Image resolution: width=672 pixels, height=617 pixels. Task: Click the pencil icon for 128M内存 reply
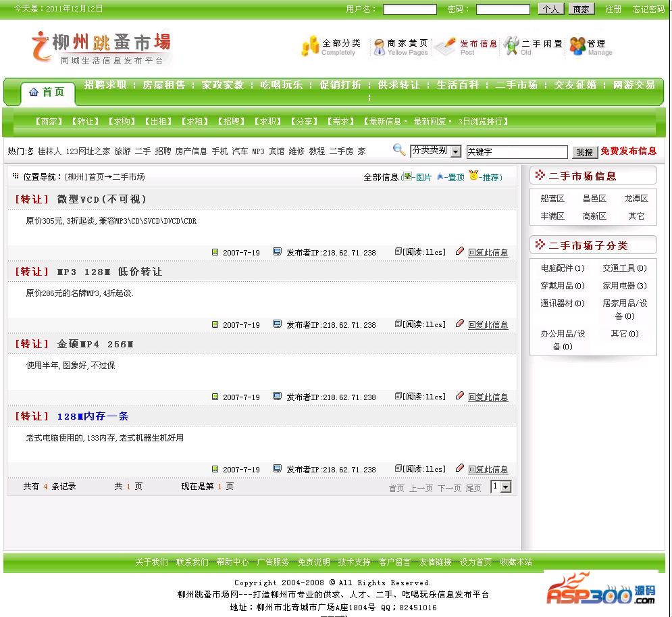(460, 468)
